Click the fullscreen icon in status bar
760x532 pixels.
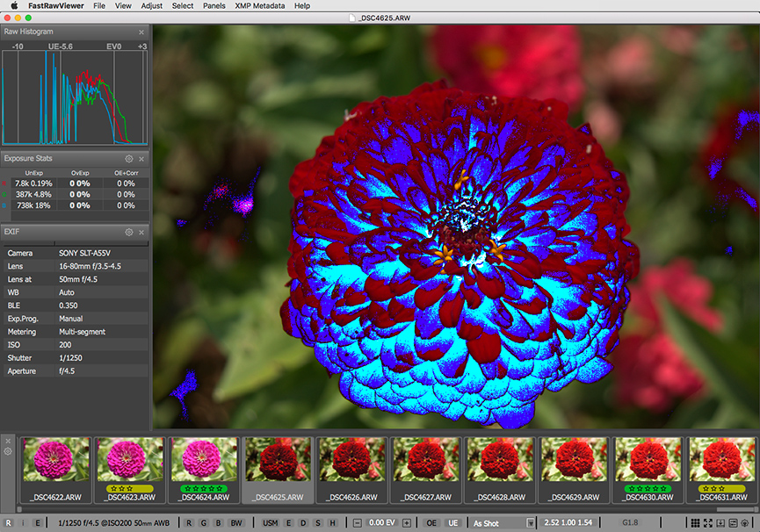click(x=708, y=523)
